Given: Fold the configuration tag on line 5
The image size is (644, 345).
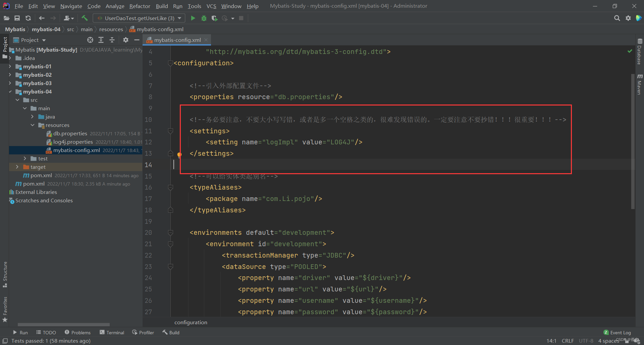Looking at the screenshot, I should (x=170, y=63).
